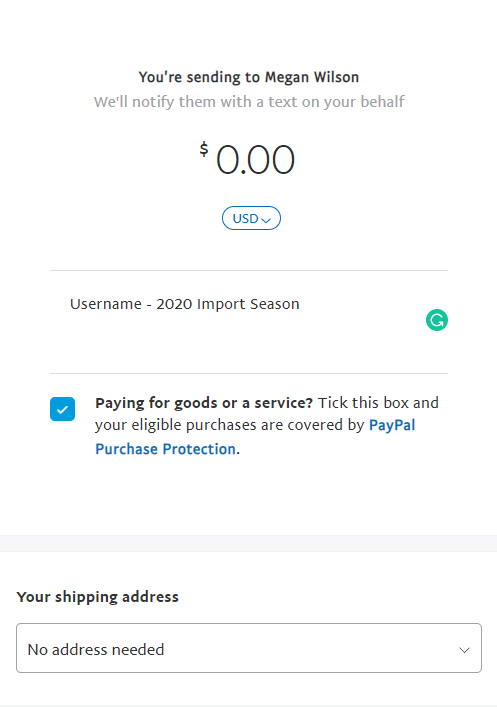Viewport: 497px width, 707px height.
Task: Click the "2020 Import Season" words in the note
Action: pos(228,304)
